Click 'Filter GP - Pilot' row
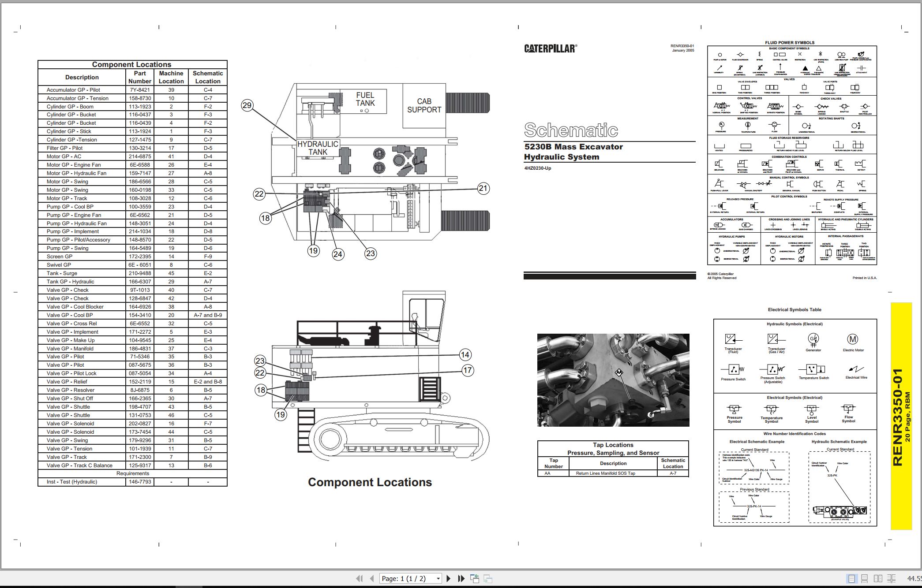 point(132,148)
